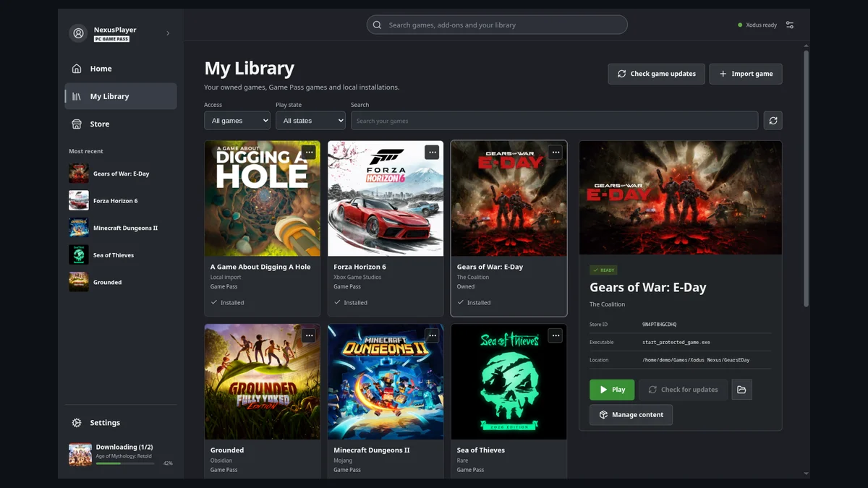Screen dimensions: 868x488
Task: Click the start_protected_game.exe executable value
Action: click(x=676, y=342)
